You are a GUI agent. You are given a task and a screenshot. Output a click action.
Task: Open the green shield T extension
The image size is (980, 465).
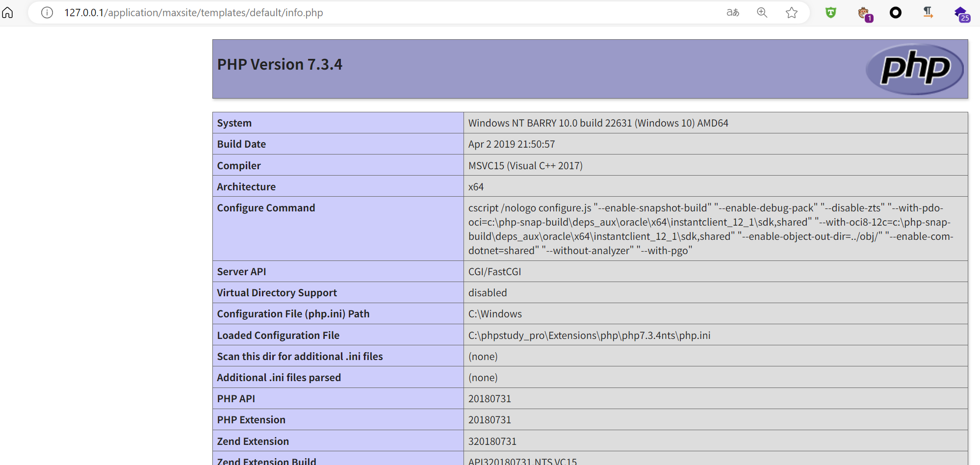coord(830,12)
